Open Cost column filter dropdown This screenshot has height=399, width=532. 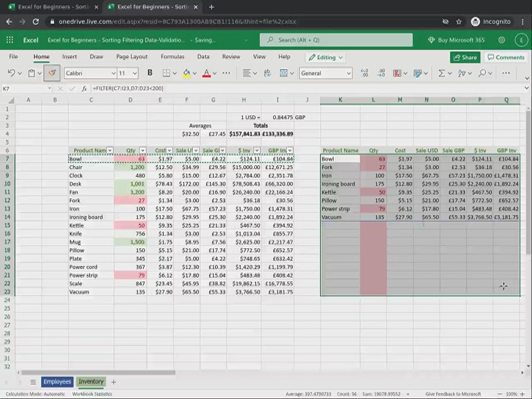(x=170, y=150)
